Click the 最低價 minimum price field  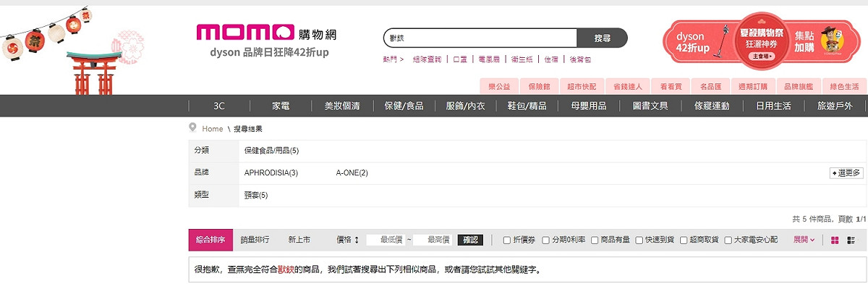point(386,240)
